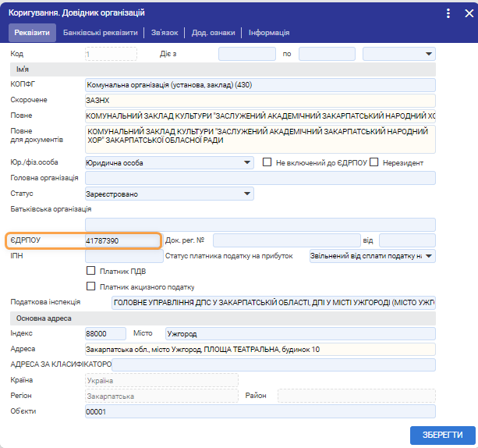Switch to the Банківські реквізити tab
The height and width of the screenshot is (448, 478).
pyautogui.click(x=101, y=33)
